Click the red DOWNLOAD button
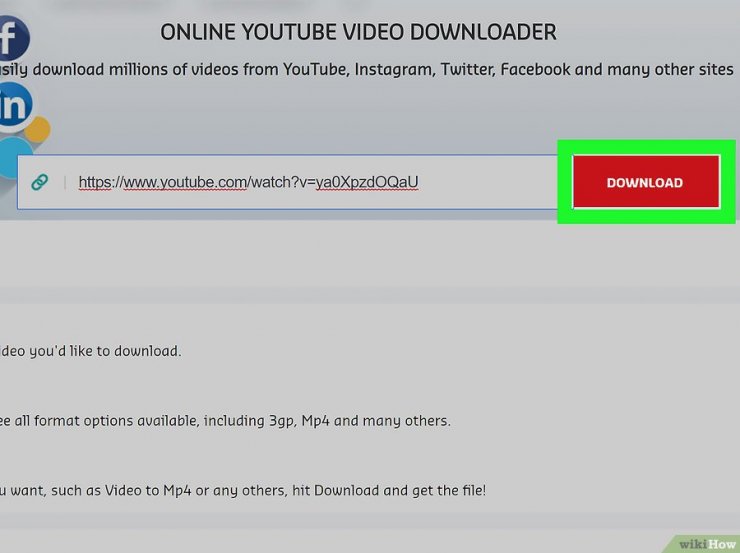Viewport: 740px width, 553px height. click(x=646, y=182)
